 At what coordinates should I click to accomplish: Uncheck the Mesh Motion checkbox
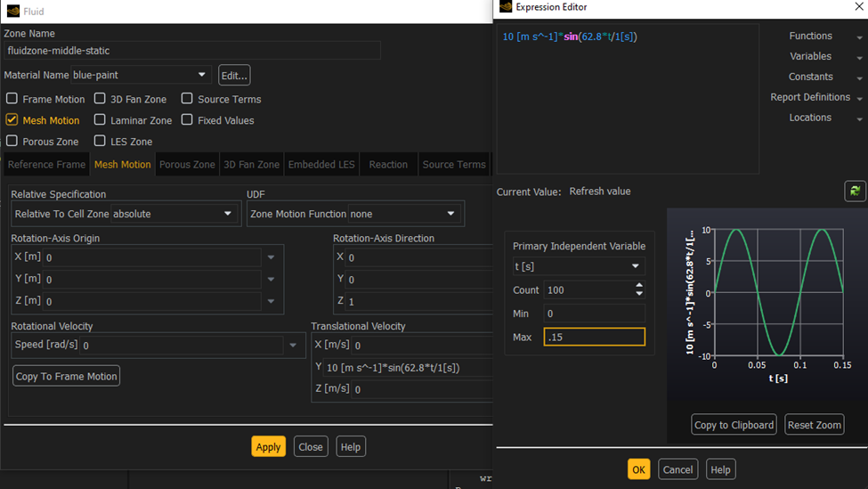point(12,119)
